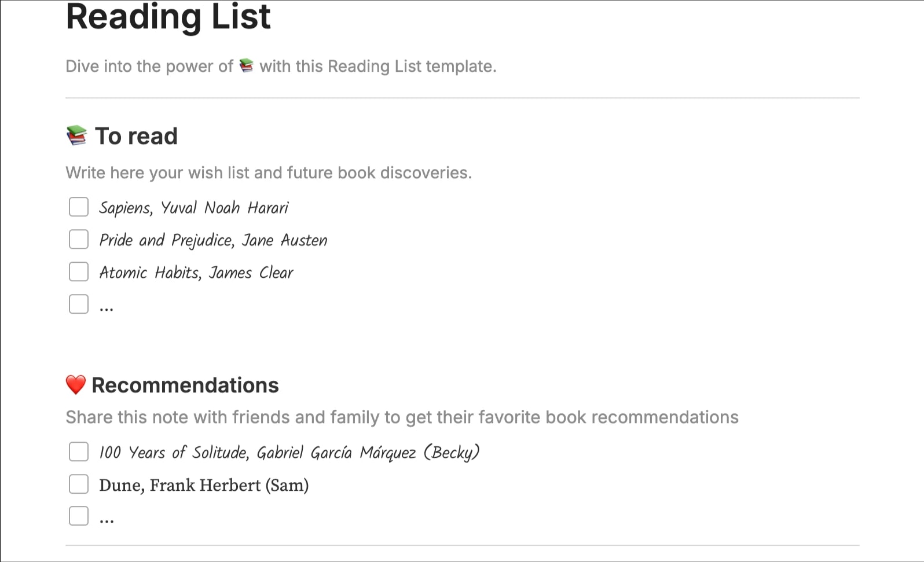This screenshot has height=562, width=924.
Task: Tick the Dune, Frank Herbert checkbox
Action: 79,484
